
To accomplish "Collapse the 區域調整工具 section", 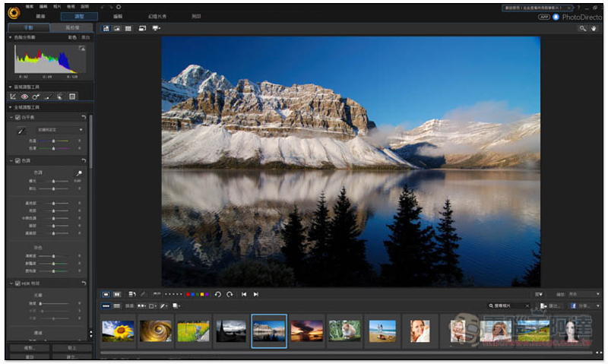I will point(11,87).
